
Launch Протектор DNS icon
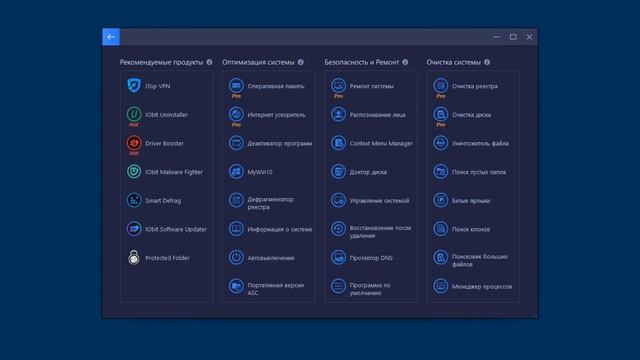tap(338, 257)
